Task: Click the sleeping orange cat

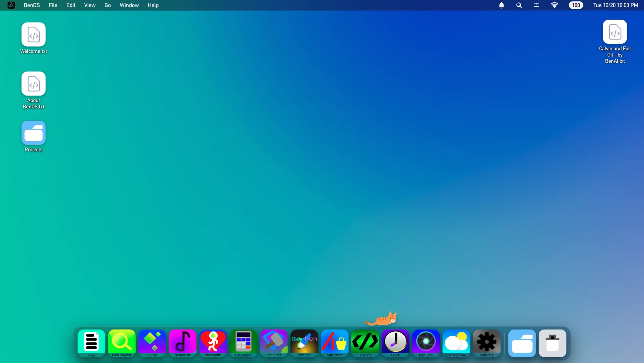Action: tap(381, 319)
